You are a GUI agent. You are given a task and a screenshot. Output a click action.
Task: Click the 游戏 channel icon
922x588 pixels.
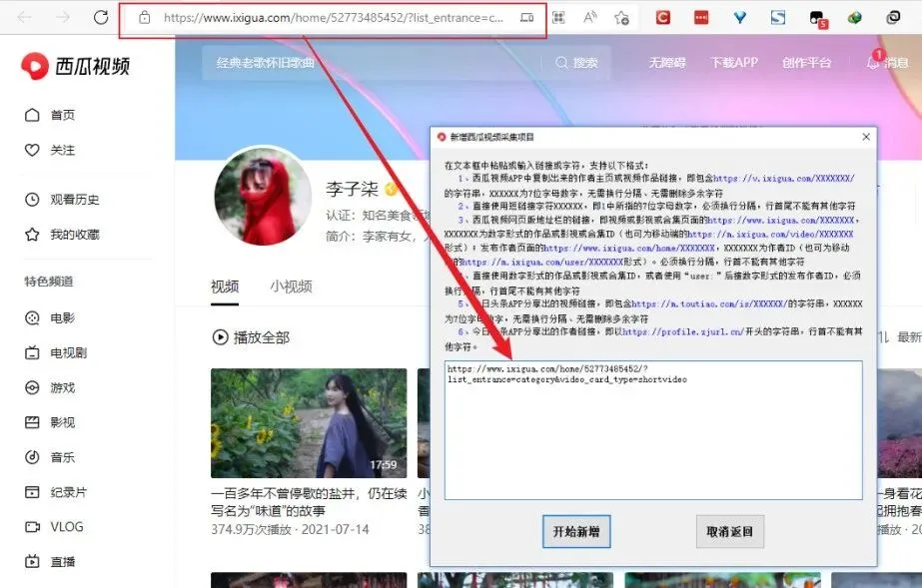coord(32,387)
